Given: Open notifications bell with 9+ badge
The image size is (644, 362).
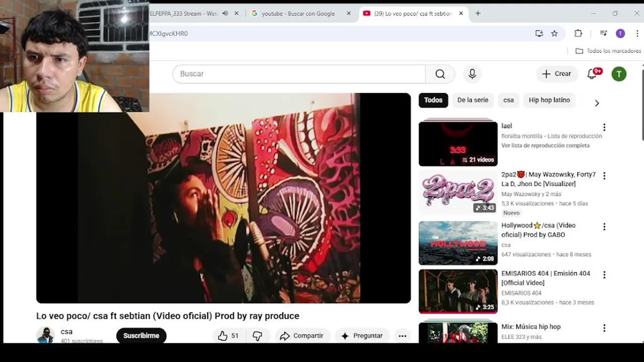Looking at the screenshot, I should pos(592,74).
